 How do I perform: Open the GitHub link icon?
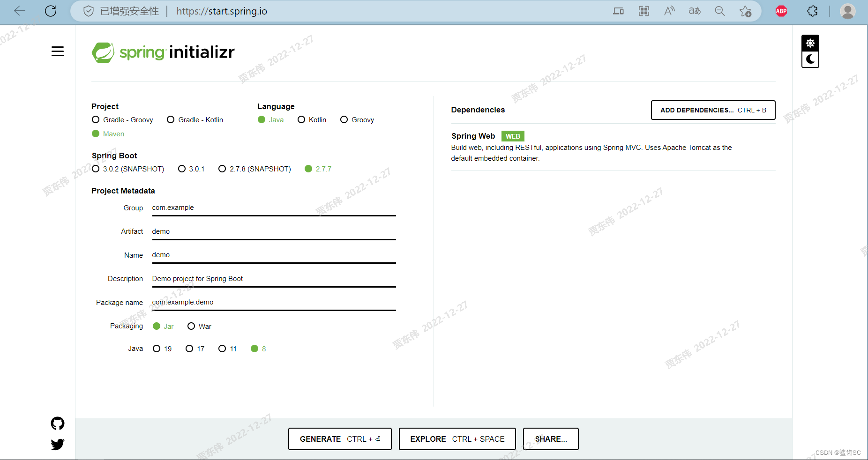coord(58,423)
